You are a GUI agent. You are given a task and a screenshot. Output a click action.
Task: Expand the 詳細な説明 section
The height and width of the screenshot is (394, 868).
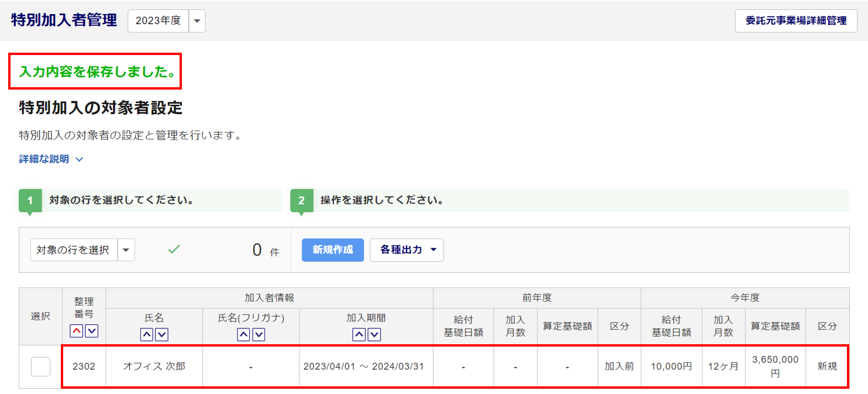tap(51, 159)
